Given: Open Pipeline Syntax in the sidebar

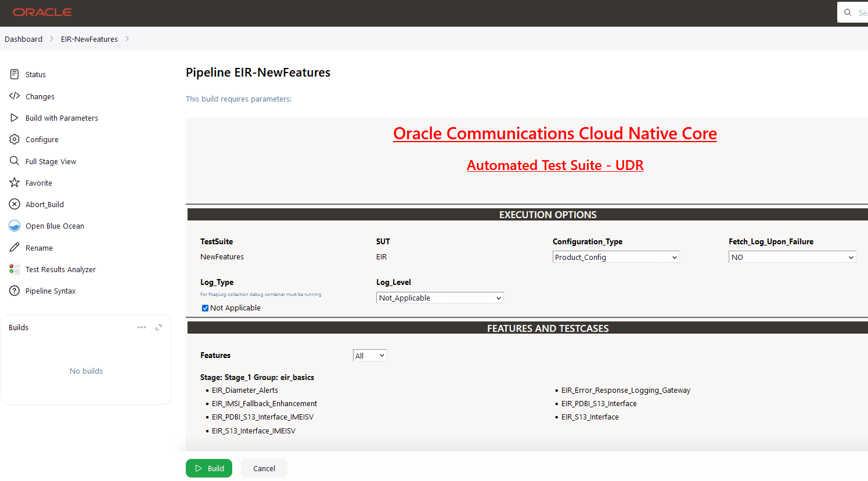Looking at the screenshot, I should [x=51, y=291].
